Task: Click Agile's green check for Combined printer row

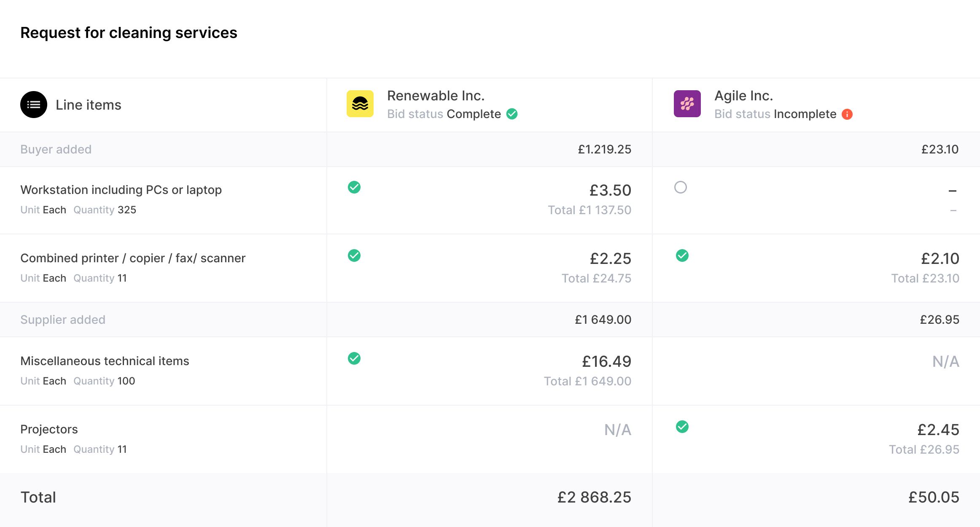Action: point(682,255)
